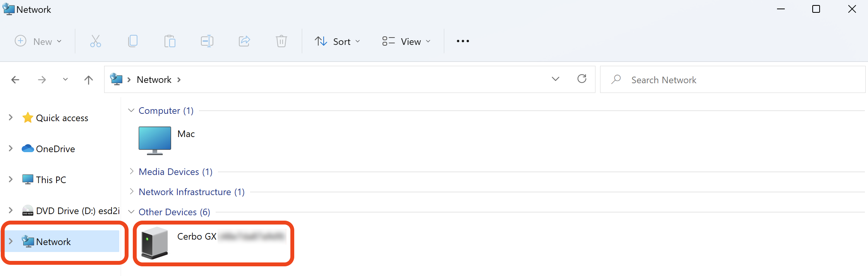Image resolution: width=868 pixels, height=276 pixels.
Task: Click the Cut scissors icon in toolbar
Action: (95, 41)
